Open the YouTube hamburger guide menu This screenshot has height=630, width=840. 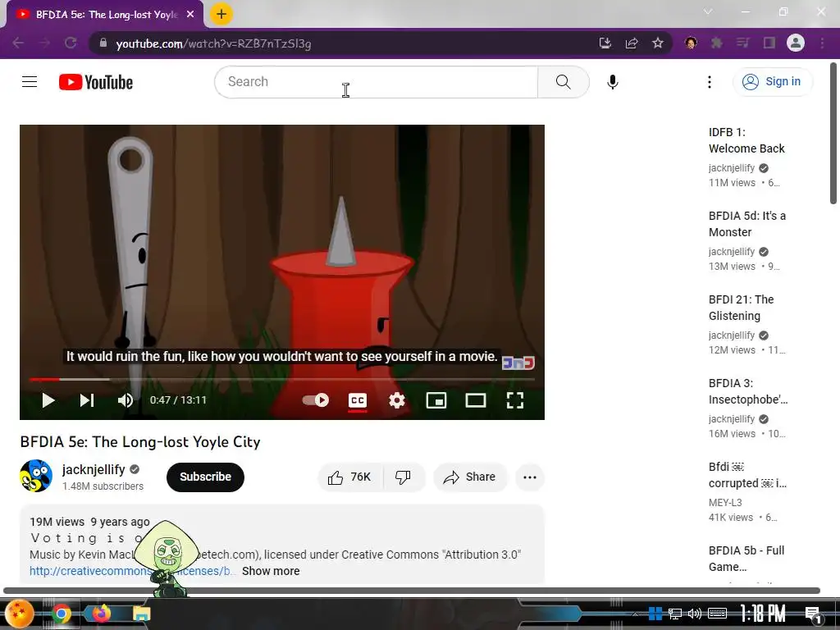(30, 82)
